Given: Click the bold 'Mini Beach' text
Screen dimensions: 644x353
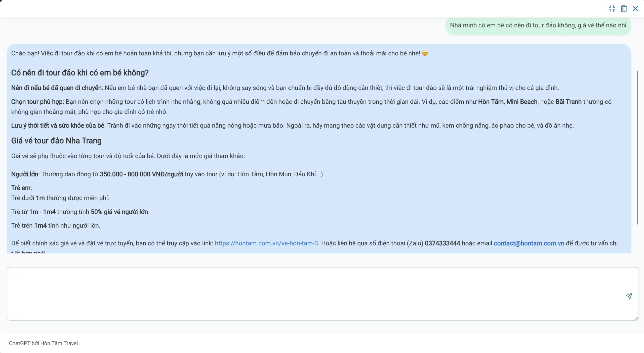Looking at the screenshot, I should [522, 102].
